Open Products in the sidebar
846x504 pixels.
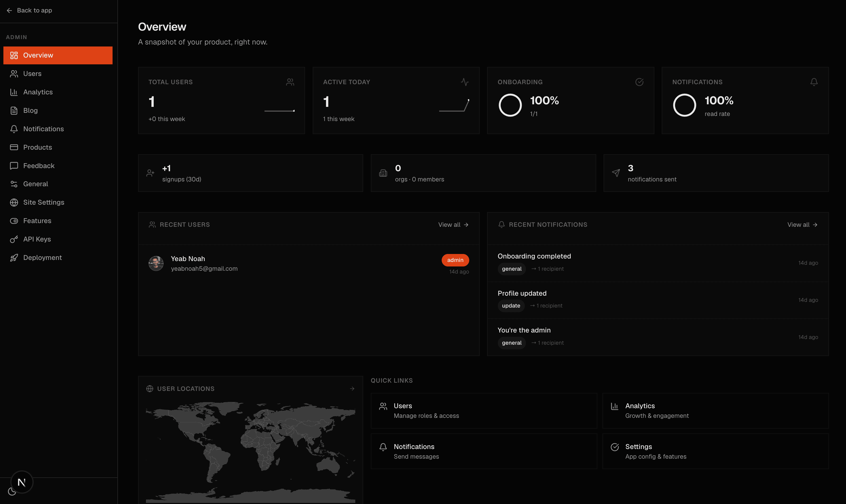click(58, 147)
